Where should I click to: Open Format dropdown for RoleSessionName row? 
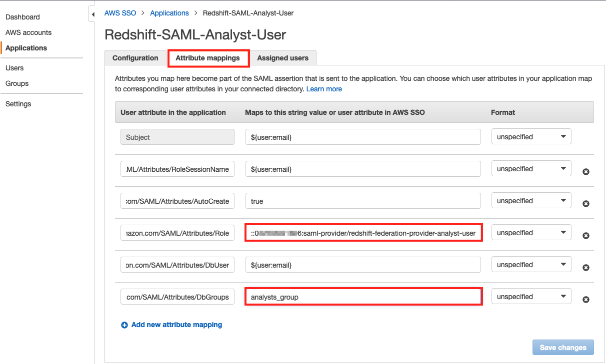(x=531, y=169)
